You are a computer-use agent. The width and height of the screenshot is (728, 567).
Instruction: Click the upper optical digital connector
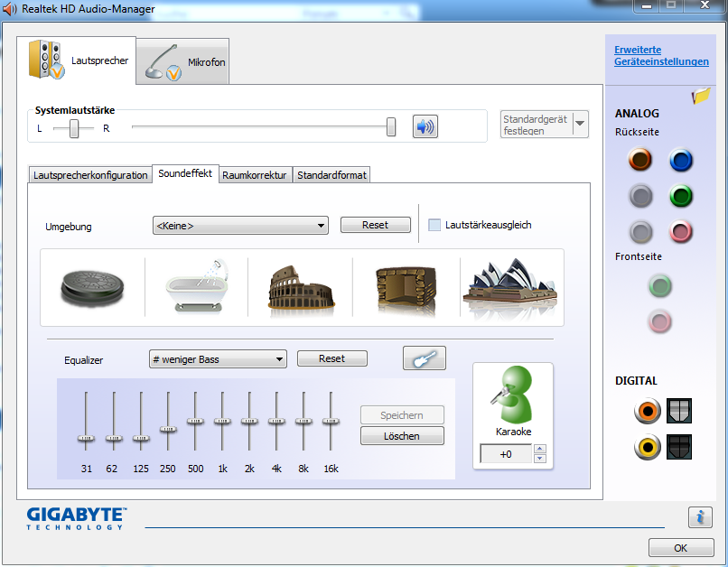[x=679, y=411]
